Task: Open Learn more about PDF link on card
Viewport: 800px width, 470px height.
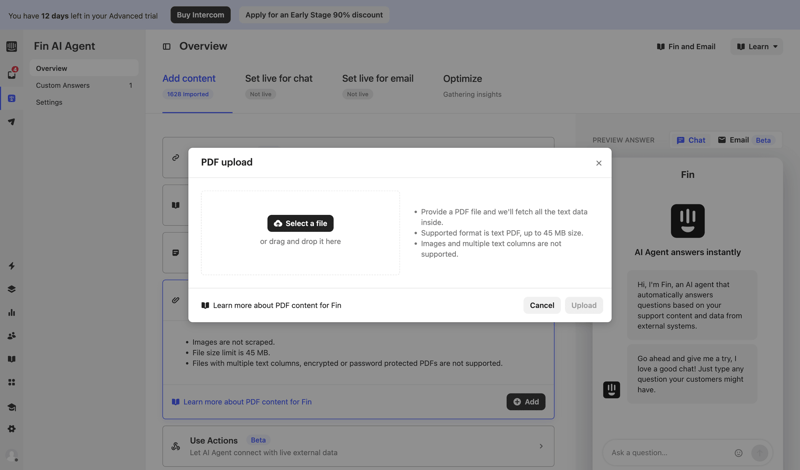Action: [241, 402]
